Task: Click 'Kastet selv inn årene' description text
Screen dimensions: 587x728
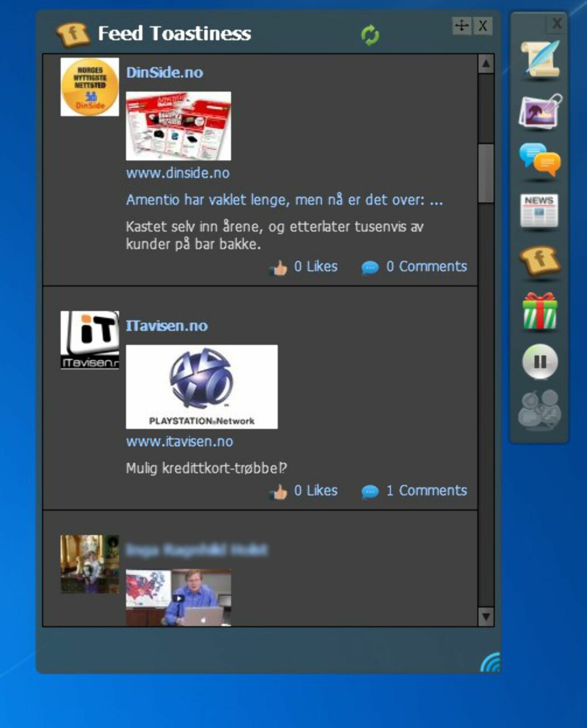Action: point(275,235)
